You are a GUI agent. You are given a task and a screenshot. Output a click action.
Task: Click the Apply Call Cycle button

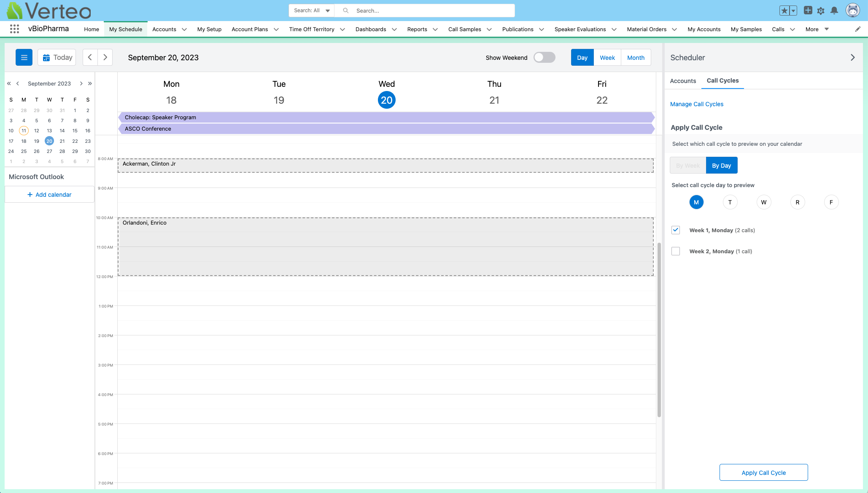pyautogui.click(x=763, y=472)
